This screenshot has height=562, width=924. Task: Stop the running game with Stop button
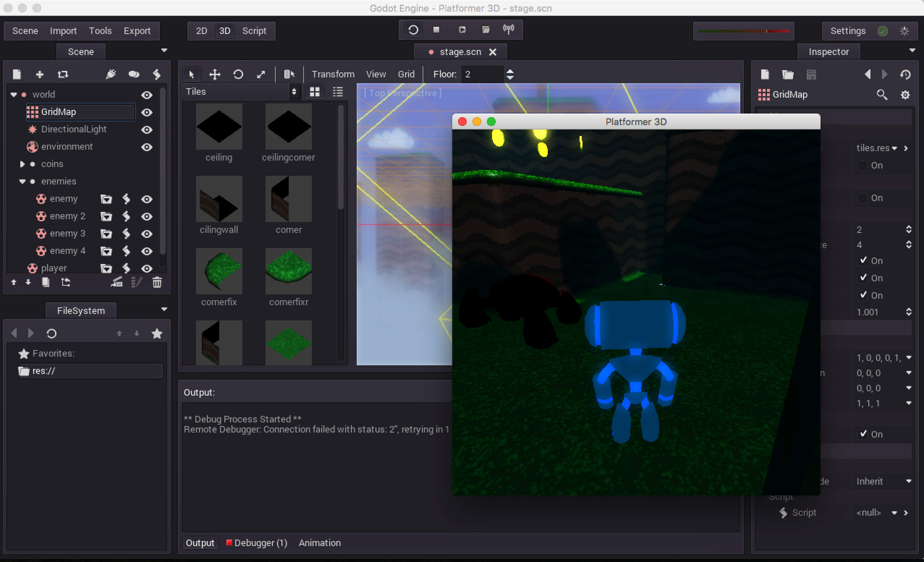point(436,30)
